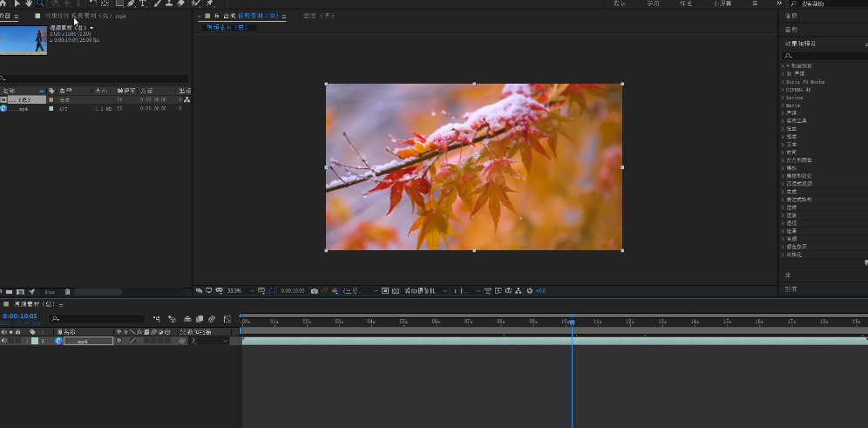868x428 pixels.
Task: Click the 0:00:10:05 timecode in the timeline
Action: point(19,316)
